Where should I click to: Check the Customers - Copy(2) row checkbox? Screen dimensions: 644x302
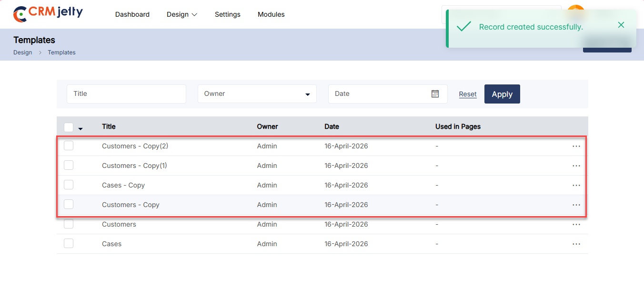click(x=69, y=146)
